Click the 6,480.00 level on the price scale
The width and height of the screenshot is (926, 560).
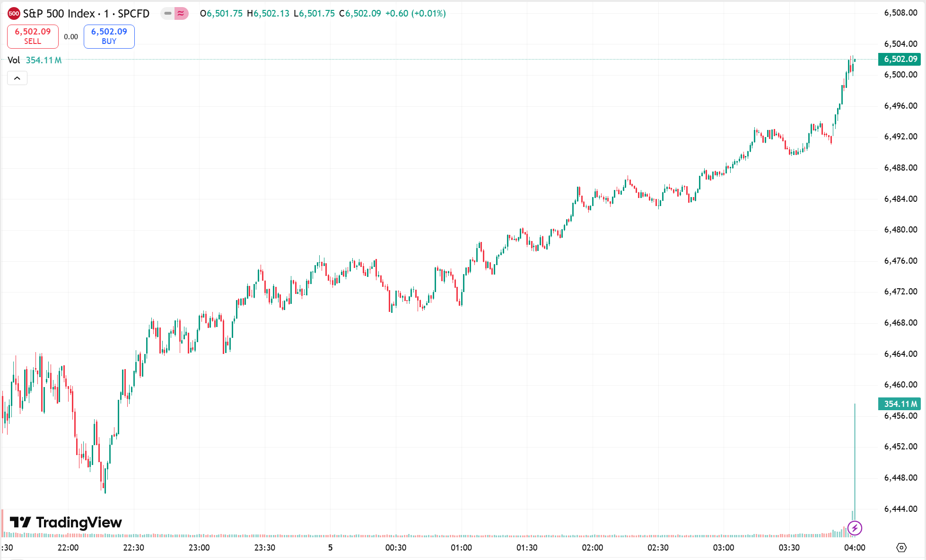click(900, 230)
